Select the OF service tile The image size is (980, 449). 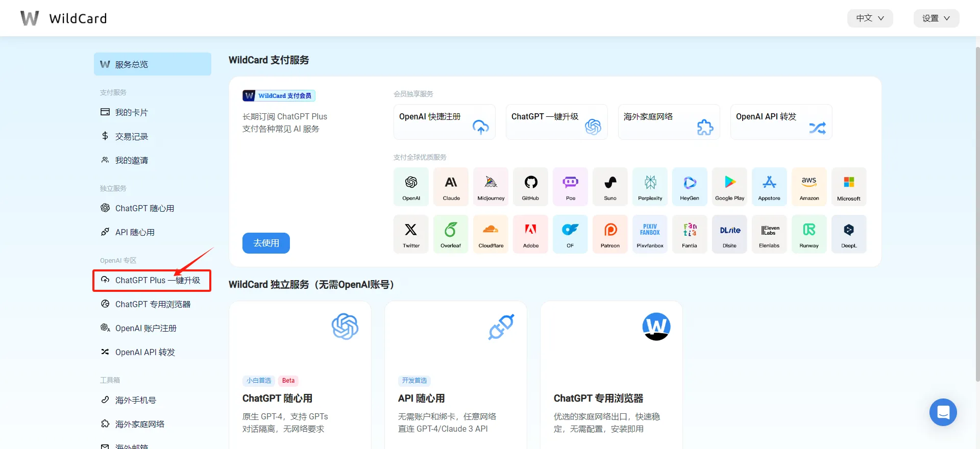coord(570,234)
